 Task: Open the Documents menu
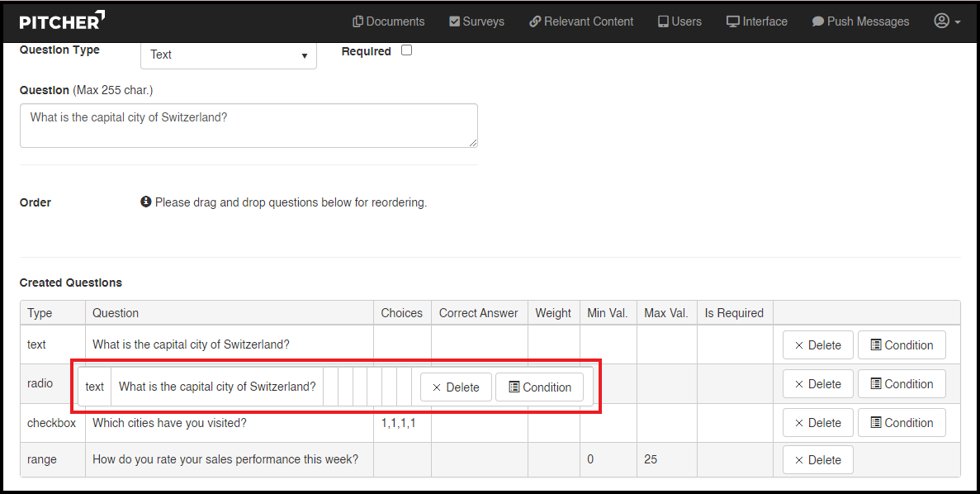(x=388, y=21)
